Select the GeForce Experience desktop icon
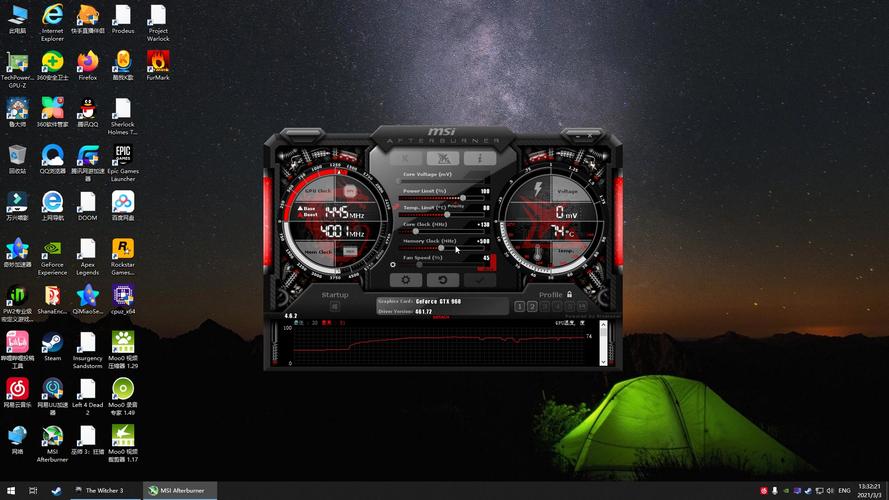 tap(52, 256)
